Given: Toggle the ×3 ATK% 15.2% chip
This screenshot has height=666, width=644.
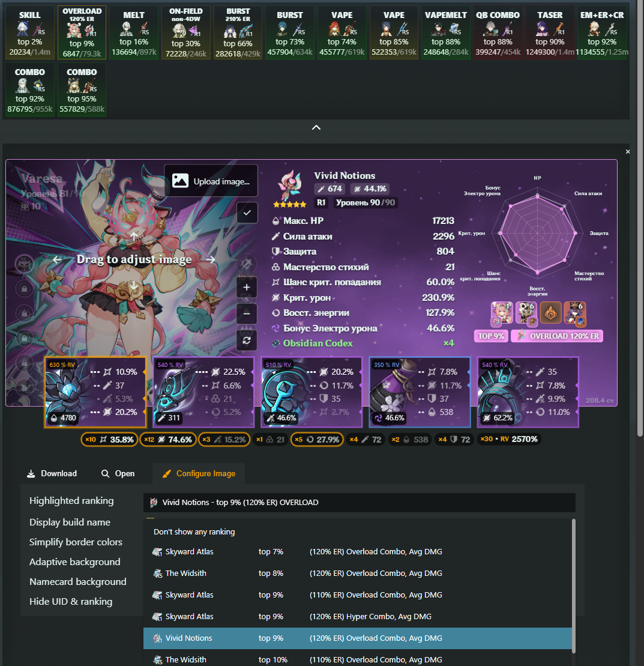Looking at the screenshot, I should tap(224, 439).
